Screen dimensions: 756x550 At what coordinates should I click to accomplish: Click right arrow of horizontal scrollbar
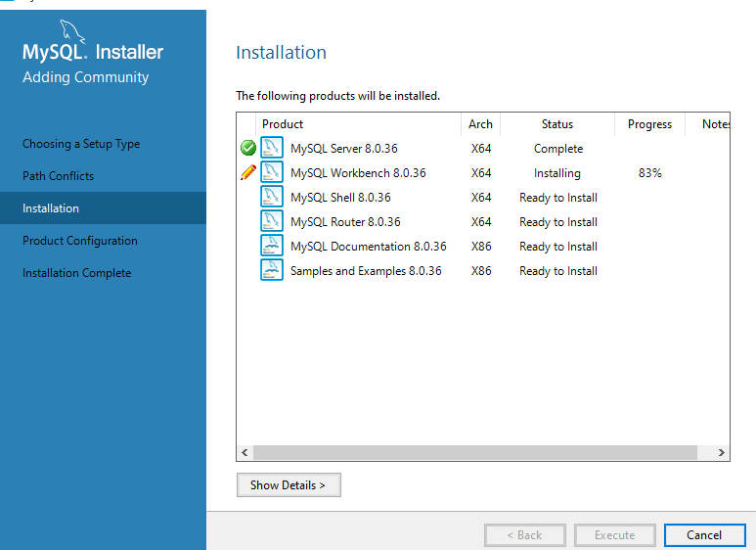click(722, 452)
